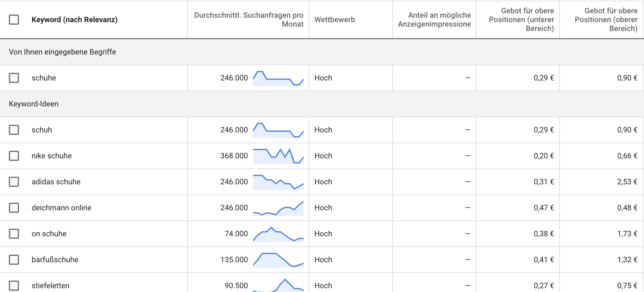
Task: Check the nike schuhe keyword checkbox
Action: point(14,156)
